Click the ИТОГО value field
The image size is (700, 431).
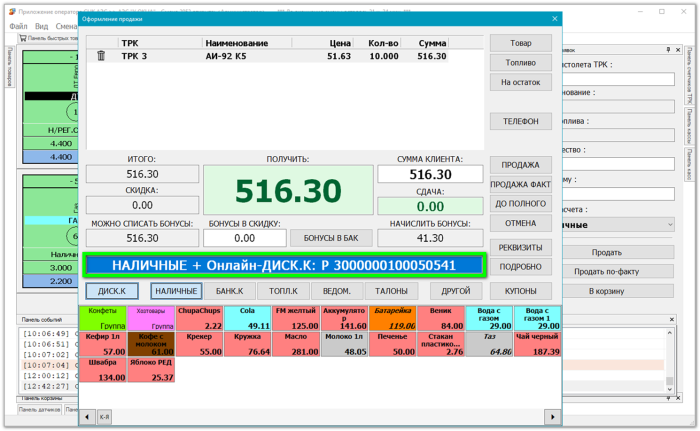142,174
